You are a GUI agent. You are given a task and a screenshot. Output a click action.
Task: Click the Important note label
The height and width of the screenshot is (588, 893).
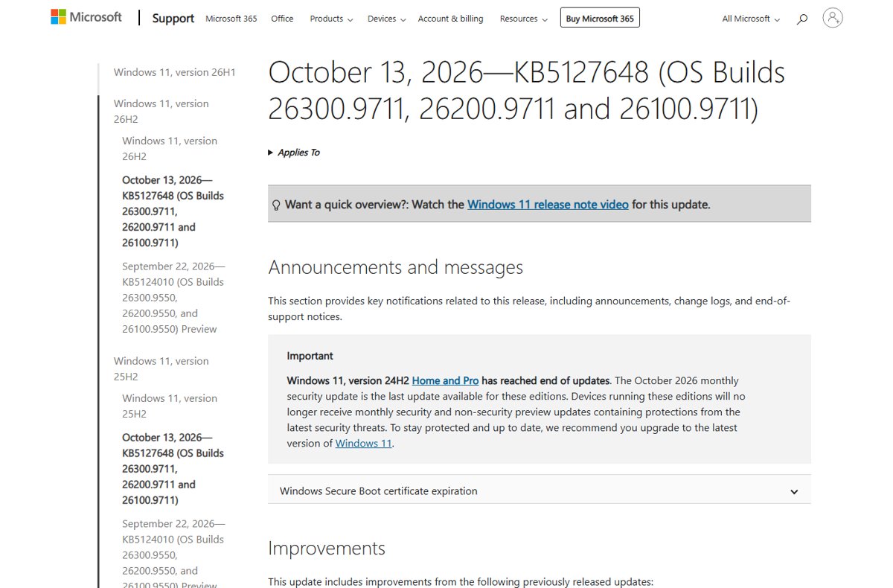pyautogui.click(x=310, y=356)
